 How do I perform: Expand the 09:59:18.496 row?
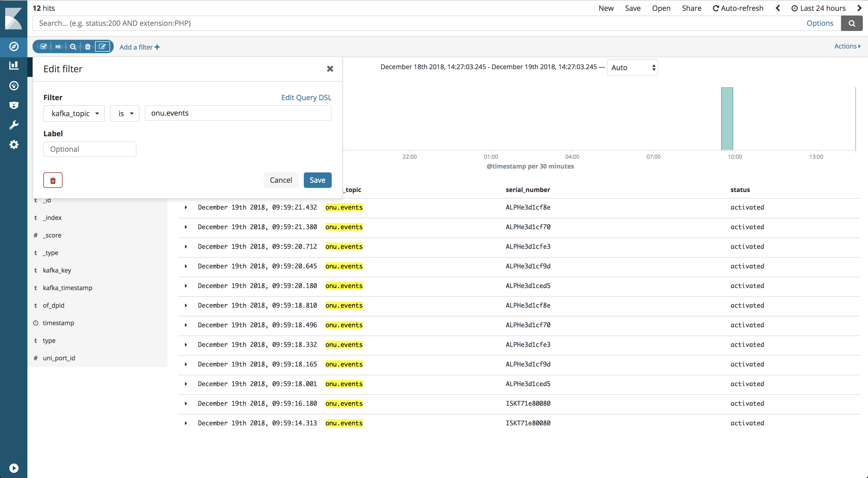(186, 325)
